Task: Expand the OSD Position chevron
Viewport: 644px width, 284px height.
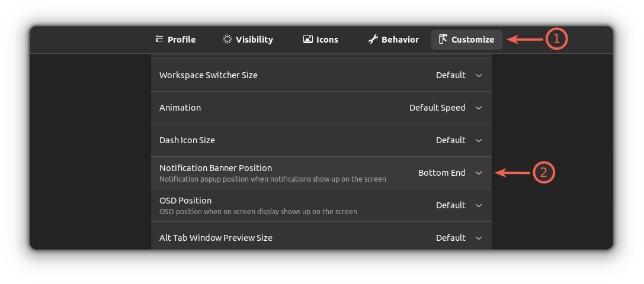Action: tap(479, 205)
